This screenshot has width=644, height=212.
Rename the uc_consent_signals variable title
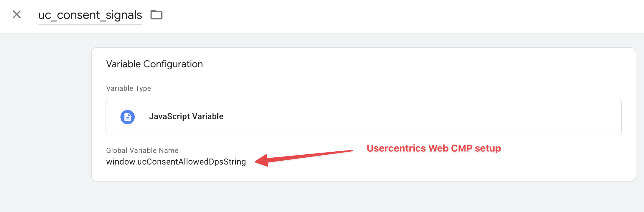90,15
